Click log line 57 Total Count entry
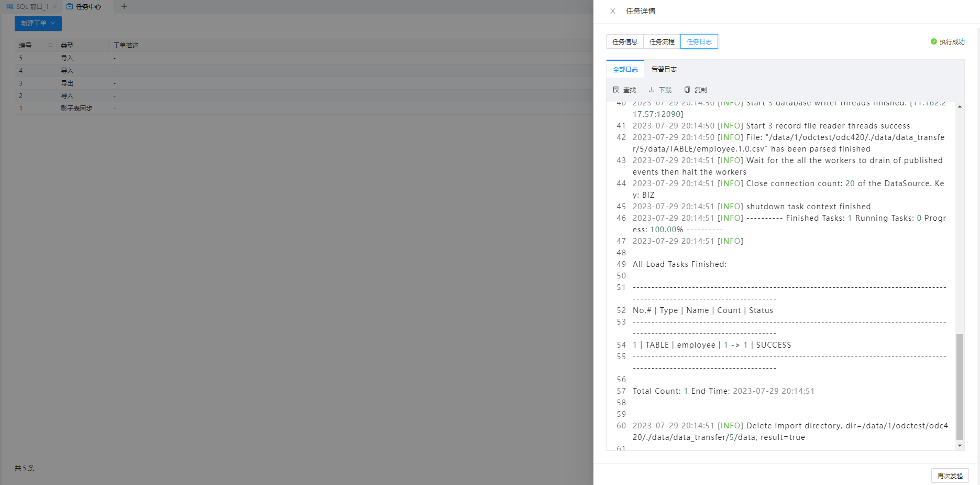The width and height of the screenshot is (980, 485). [723, 391]
